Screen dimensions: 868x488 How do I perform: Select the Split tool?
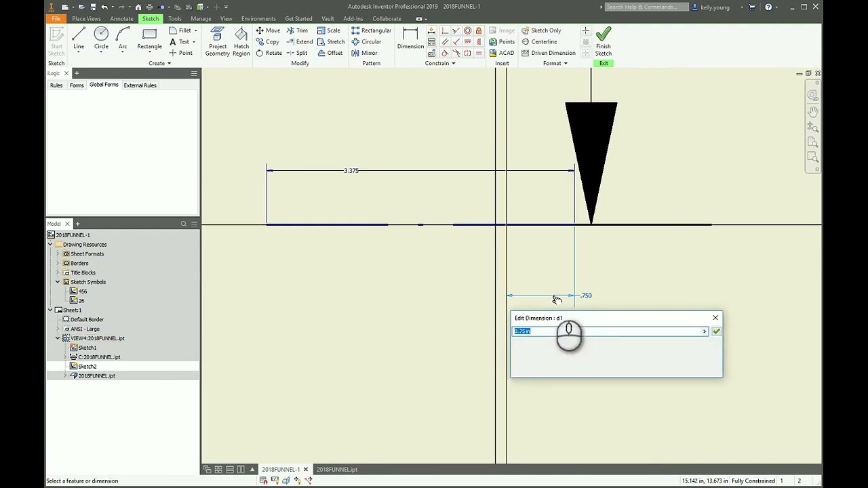click(297, 53)
